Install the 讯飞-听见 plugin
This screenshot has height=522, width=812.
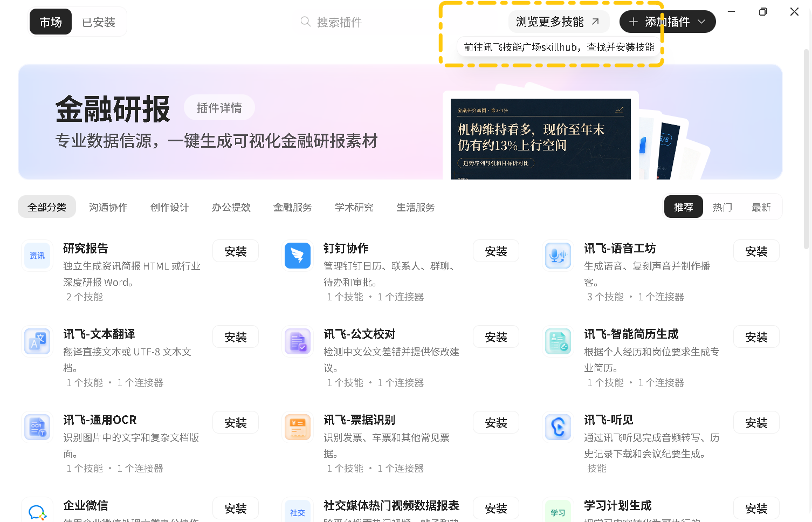coord(756,423)
